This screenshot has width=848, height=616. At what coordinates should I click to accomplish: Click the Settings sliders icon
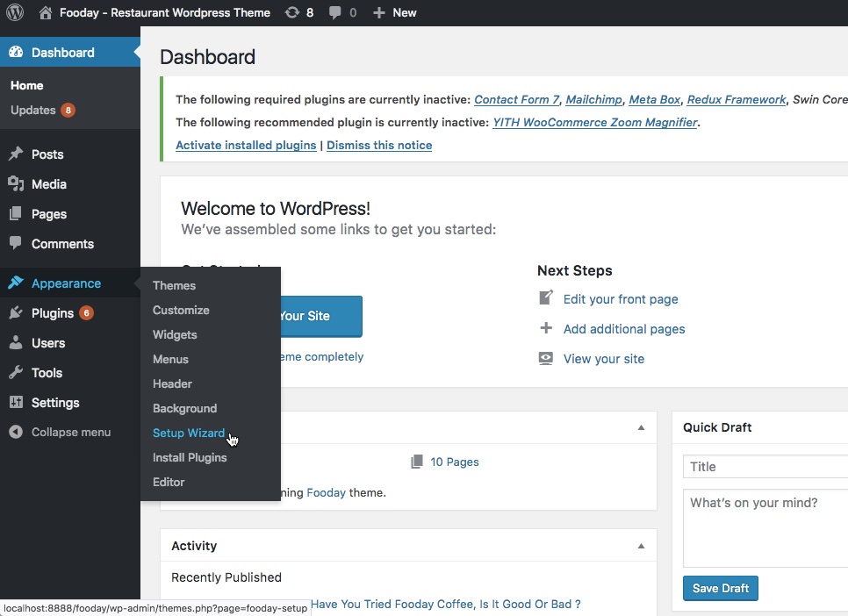(x=16, y=402)
